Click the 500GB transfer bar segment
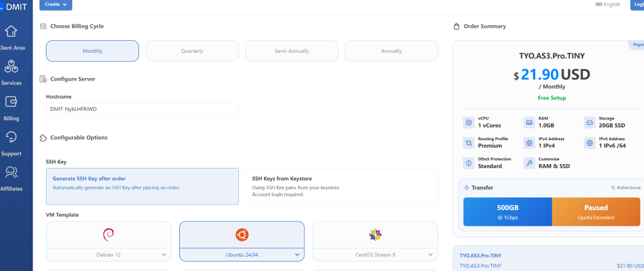Image resolution: width=644 pixels, height=271 pixels. (507, 211)
